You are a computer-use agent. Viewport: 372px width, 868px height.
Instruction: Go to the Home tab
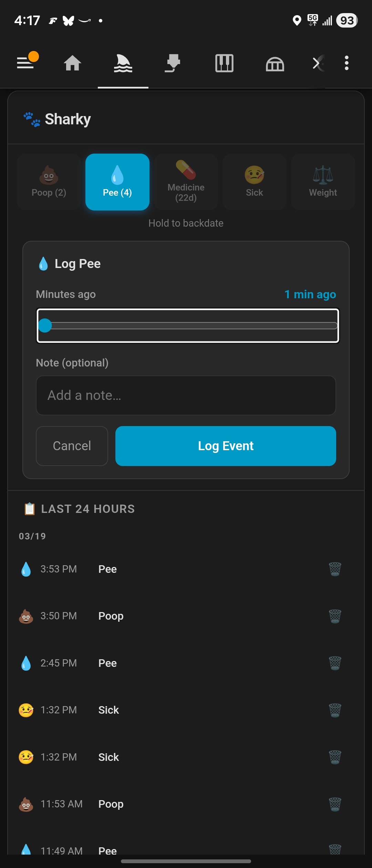coord(72,63)
